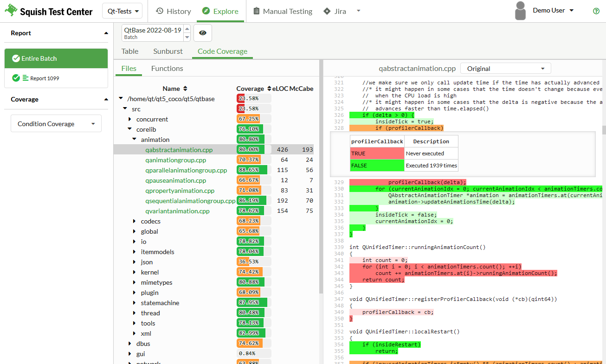Open the Qt-Tests project dropdown
The height and width of the screenshot is (364, 606).
point(122,11)
